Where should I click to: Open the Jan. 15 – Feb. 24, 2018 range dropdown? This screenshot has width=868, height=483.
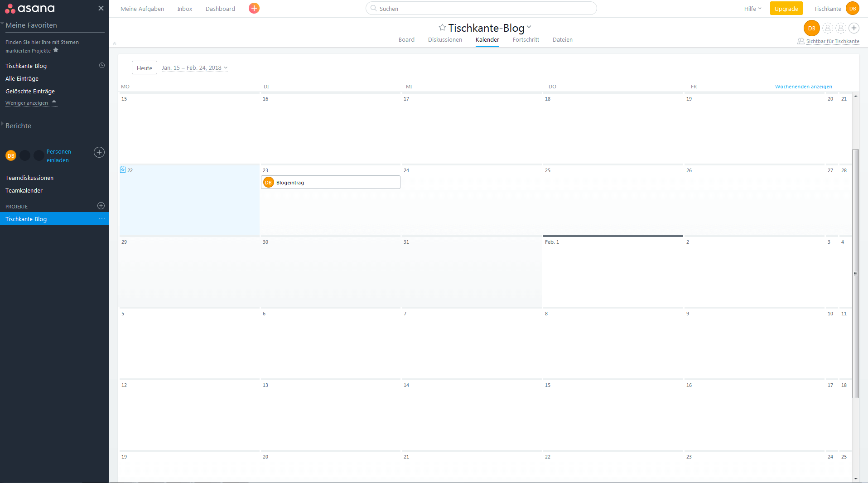pyautogui.click(x=194, y=68)
